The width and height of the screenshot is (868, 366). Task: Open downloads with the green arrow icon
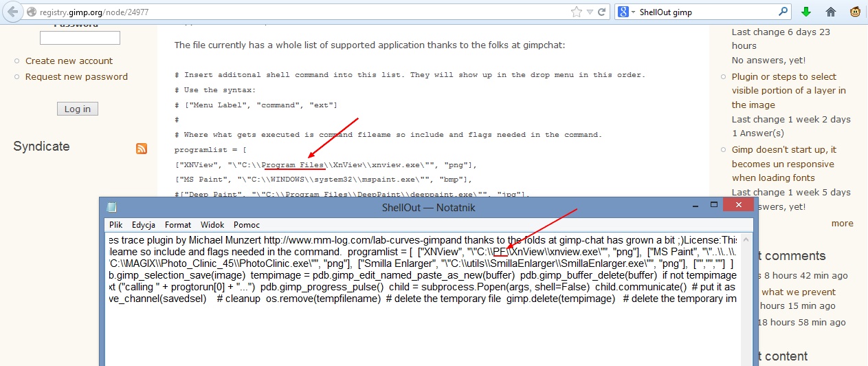[x=806, y=12]
